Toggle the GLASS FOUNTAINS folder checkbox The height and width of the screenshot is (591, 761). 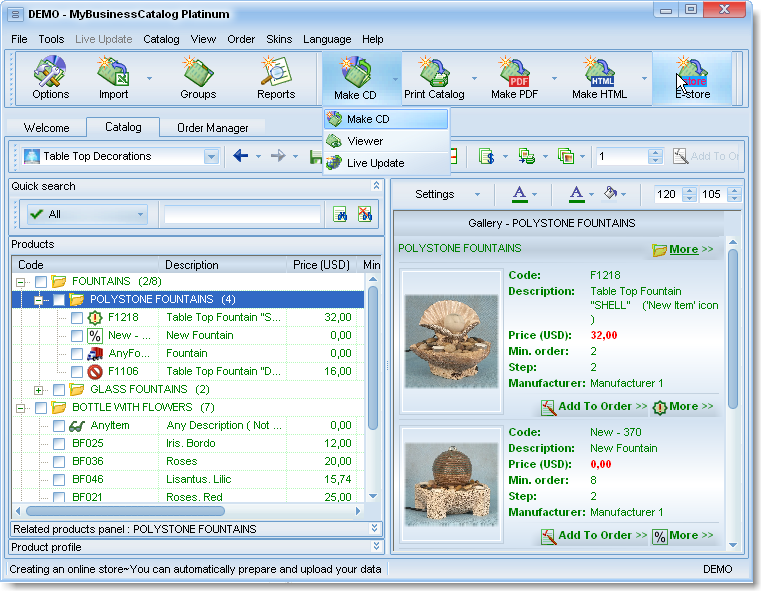click(x=59, y=389)
